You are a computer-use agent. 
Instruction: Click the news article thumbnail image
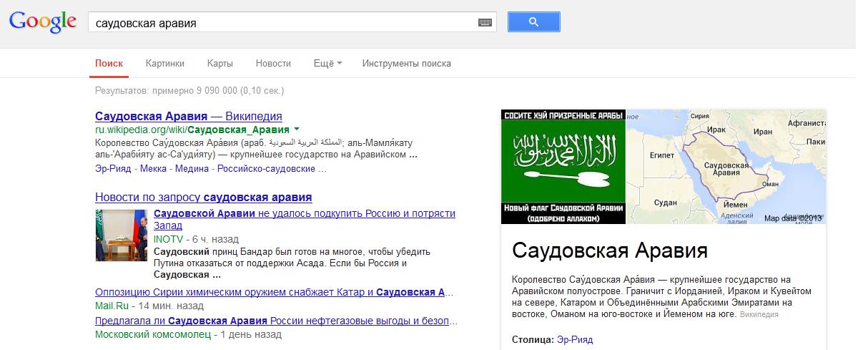point(121,235)
